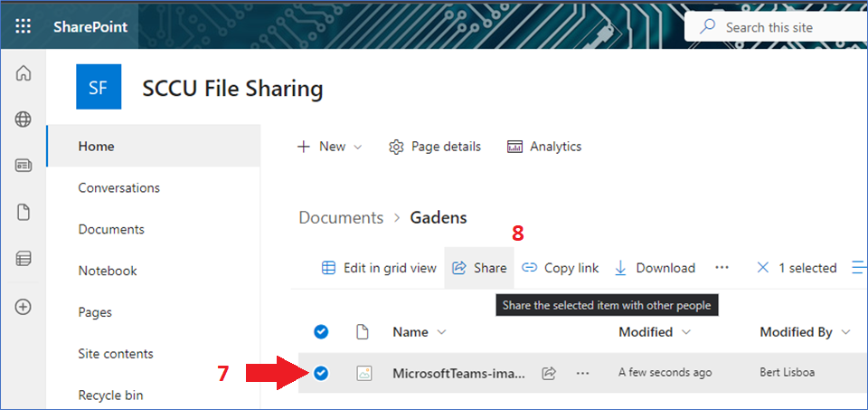Open the My lists icon in rail
Image resolution: width=868 pixels, height=410 pixels.
click(24, 258)
